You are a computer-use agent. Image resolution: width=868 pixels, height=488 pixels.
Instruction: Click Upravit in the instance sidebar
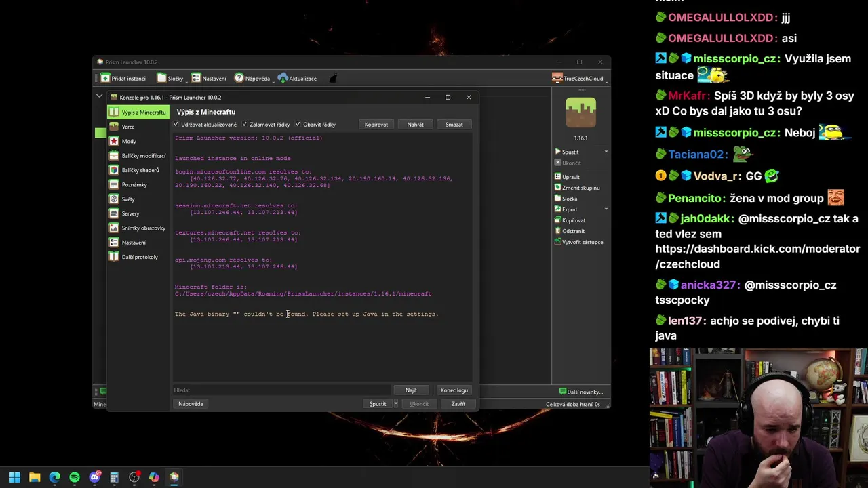pyautogui.click(x=566, y=177)
